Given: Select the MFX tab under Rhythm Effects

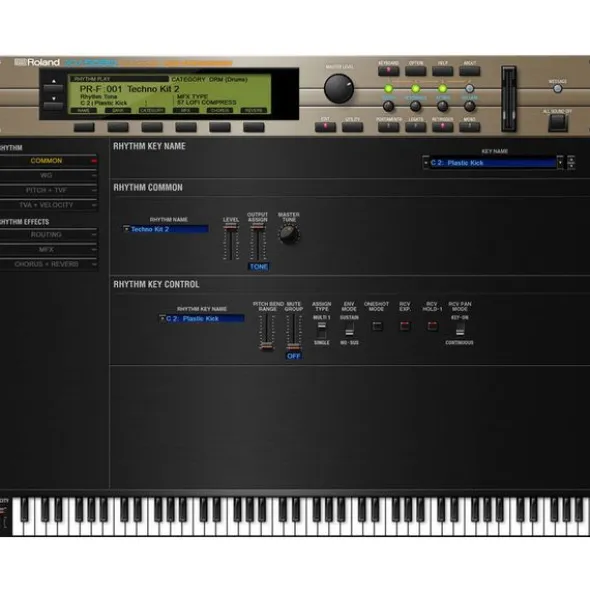Looking at the screenshot, I should (x=48, y=250).
